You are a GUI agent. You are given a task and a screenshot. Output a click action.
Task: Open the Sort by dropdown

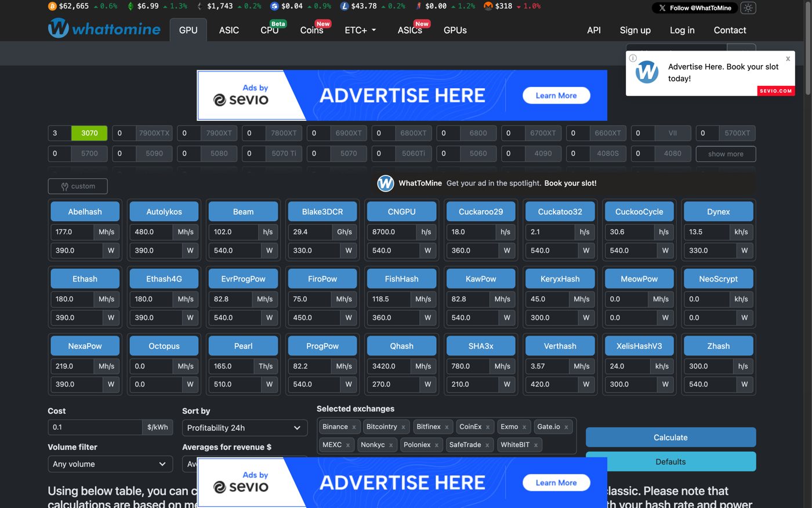244,428
